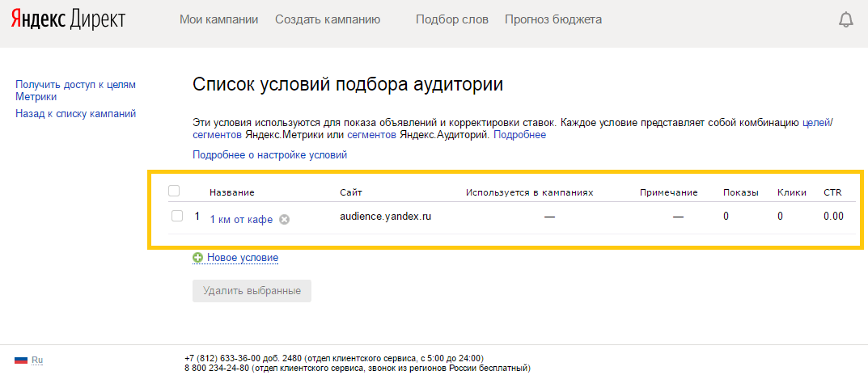This screenshot has width=868, height=392.
Task: Go to Мои кампании
Action: (218, 20)
